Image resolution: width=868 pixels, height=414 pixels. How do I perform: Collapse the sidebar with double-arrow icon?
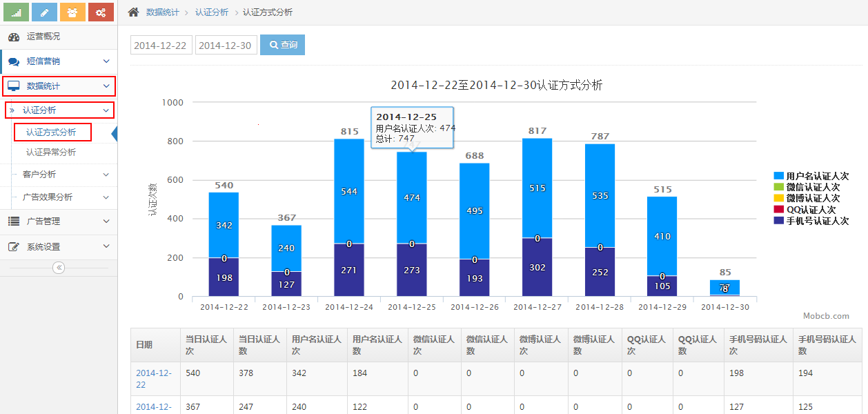pyautogui.click(x=59, y=268)
